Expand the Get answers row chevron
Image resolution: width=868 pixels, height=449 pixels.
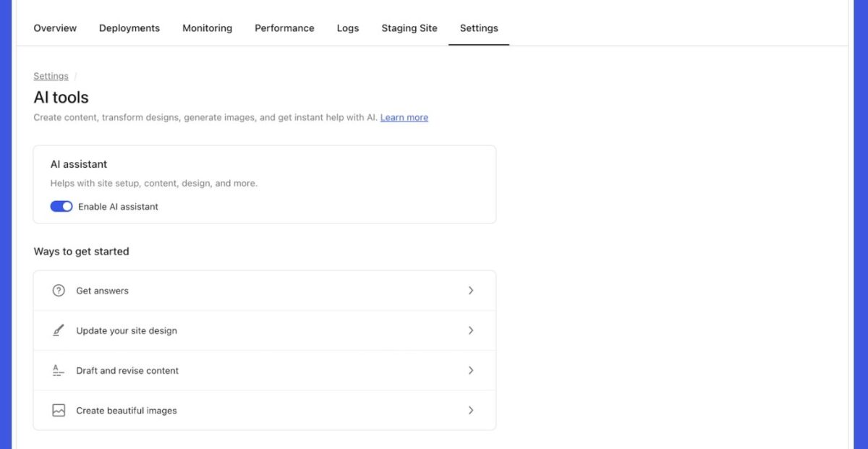coord(471,290)
